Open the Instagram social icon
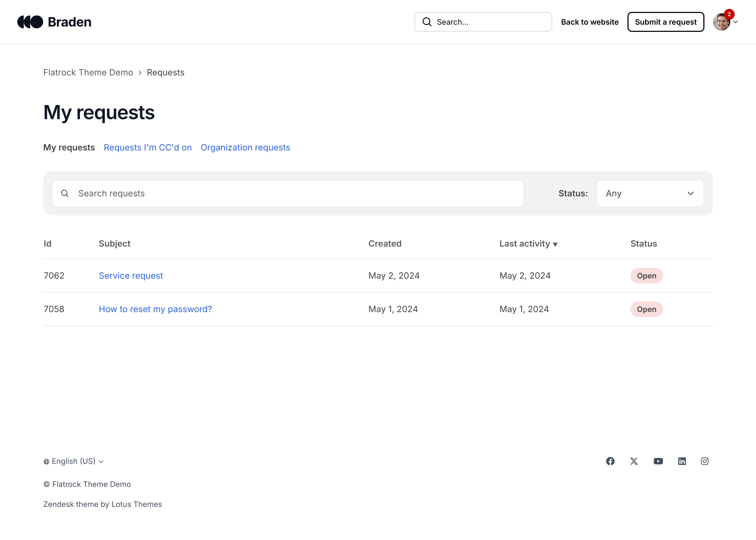 coord(705,461)
